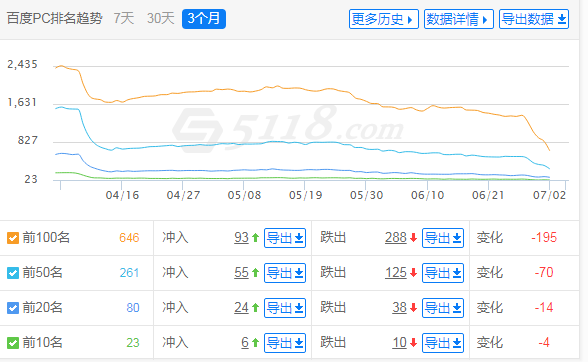Uncheck the 前20名 blue checkbox
The image size is (588, 362).
(x=13, y=308)
